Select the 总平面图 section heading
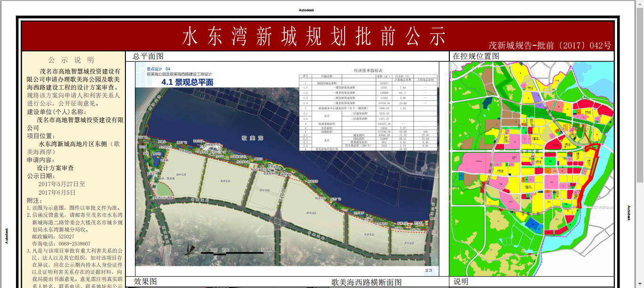The width and height of the screenshot is (644, 288). [148, 56]
